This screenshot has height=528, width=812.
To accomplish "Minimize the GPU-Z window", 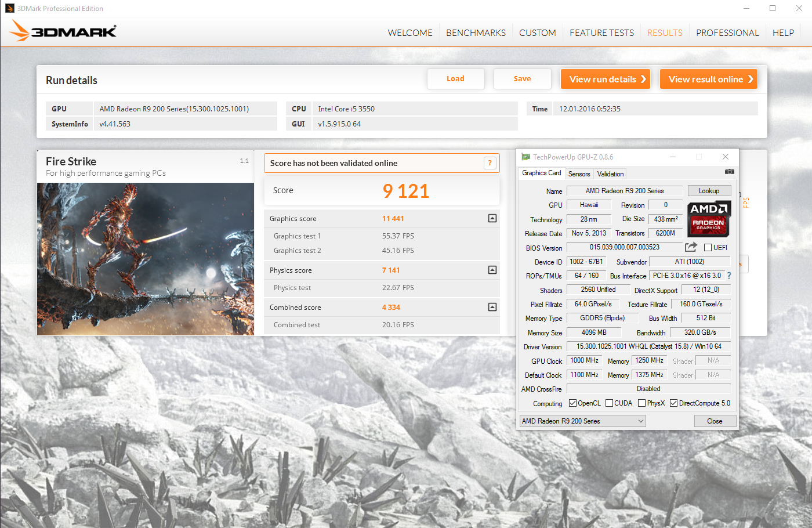I will pyautogui.click(x=673, y=157).
